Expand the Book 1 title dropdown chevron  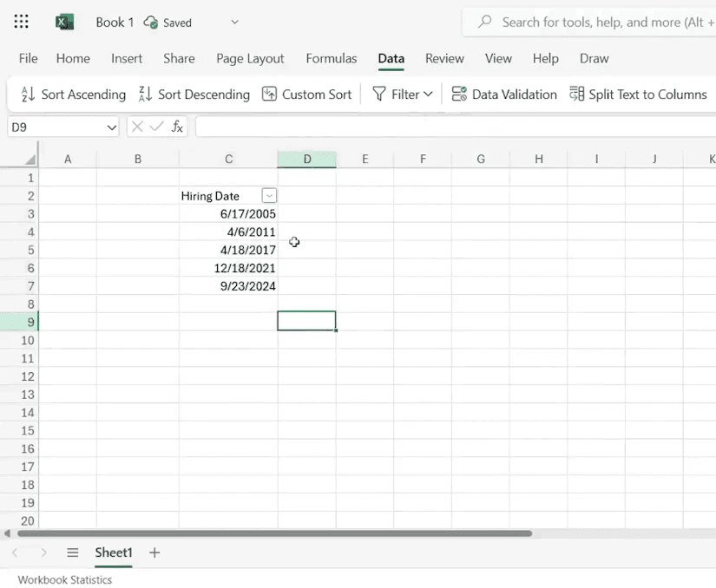point(234,22)
